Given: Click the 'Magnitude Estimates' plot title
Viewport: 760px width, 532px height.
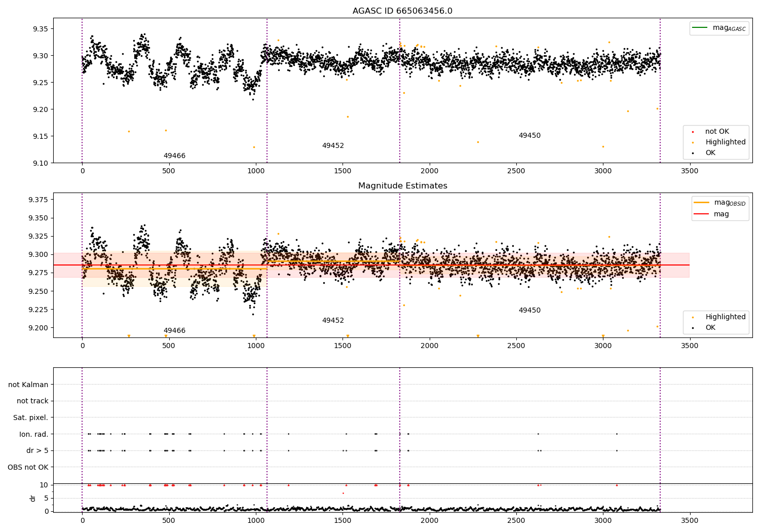Looking at the screenshot, I should click(x=402, y=186).
